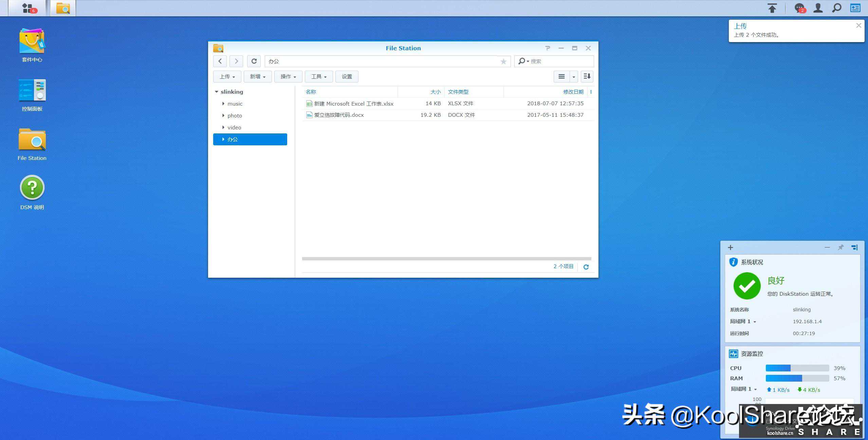The width and height of the screenshot is (868, 440).
Task: Click the sort order icon in File Station
Action: click(x=587, y=76)
